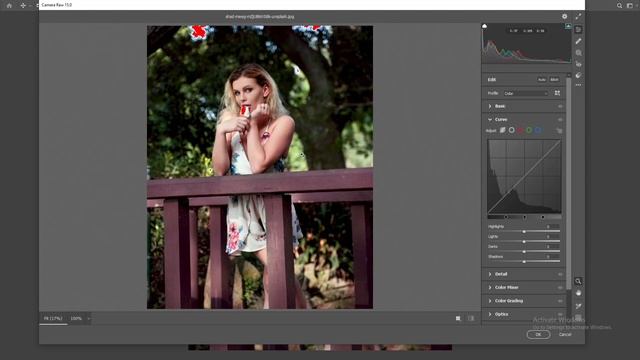Open more image settings three-dot icon
Screen dimensions: 640x360
tap(578, 85)
